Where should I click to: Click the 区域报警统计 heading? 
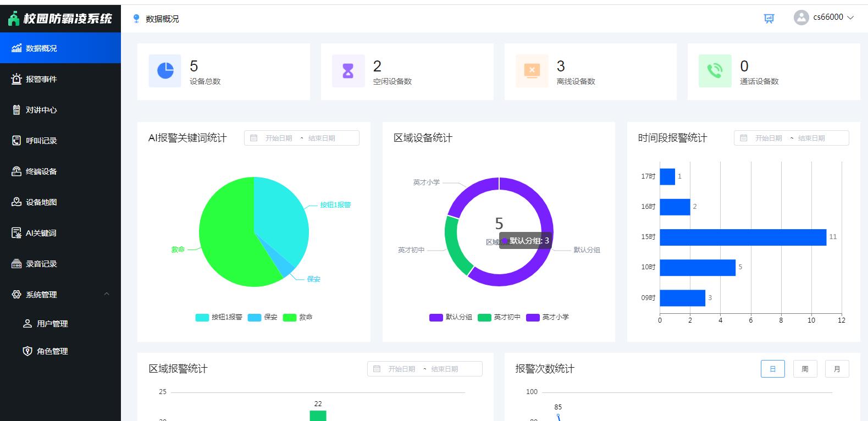(x=178, y=369)
